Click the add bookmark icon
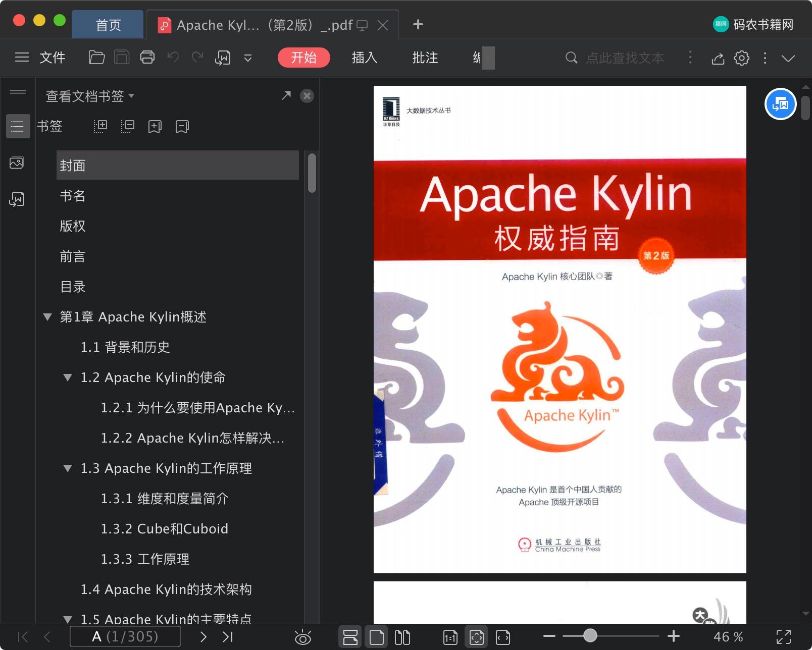Screen dimensions: 812x650 [155, 126]
